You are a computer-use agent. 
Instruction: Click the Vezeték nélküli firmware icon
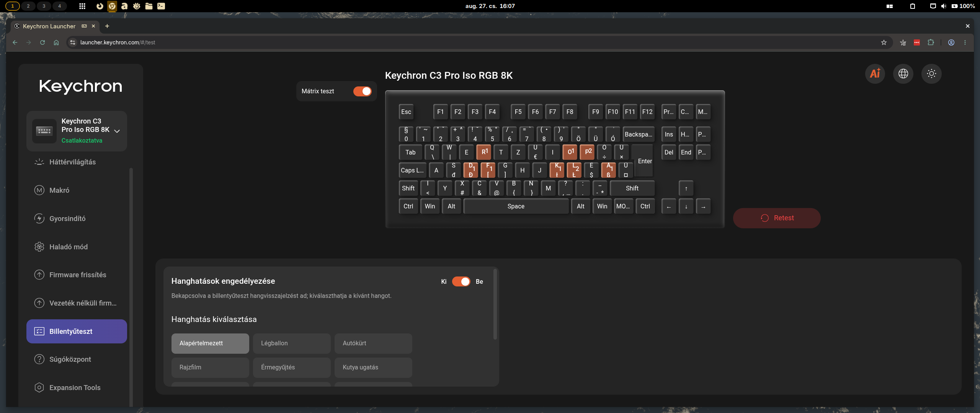(39, 303)
